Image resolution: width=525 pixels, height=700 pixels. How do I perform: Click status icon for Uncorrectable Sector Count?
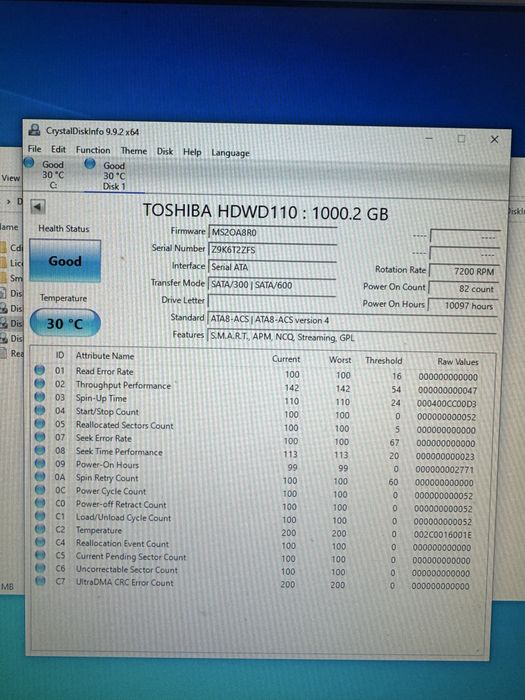40,568
